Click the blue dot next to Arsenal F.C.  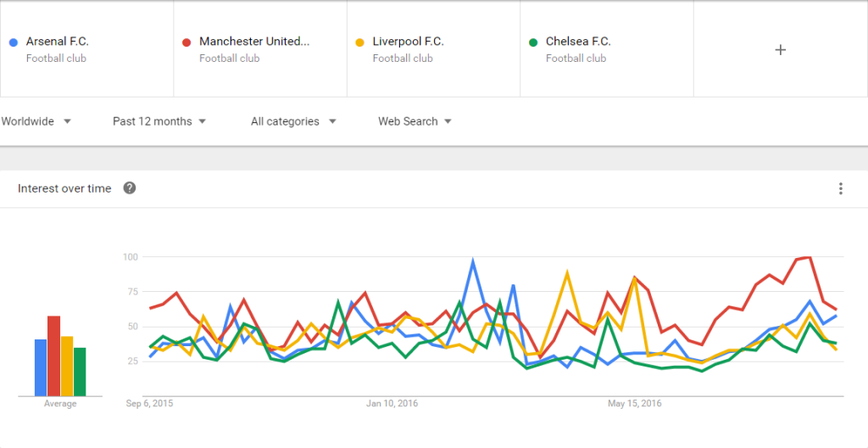[12, 42]
